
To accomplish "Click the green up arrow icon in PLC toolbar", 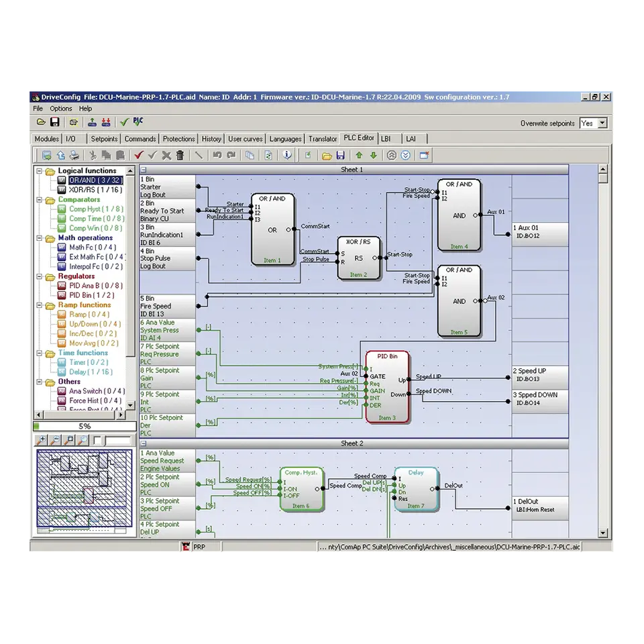I will pos(359,155).
